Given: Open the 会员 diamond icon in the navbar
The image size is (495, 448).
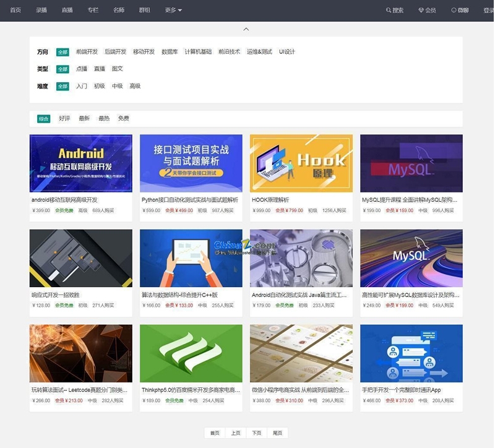Looking at the screenshot, I should 421,10.
